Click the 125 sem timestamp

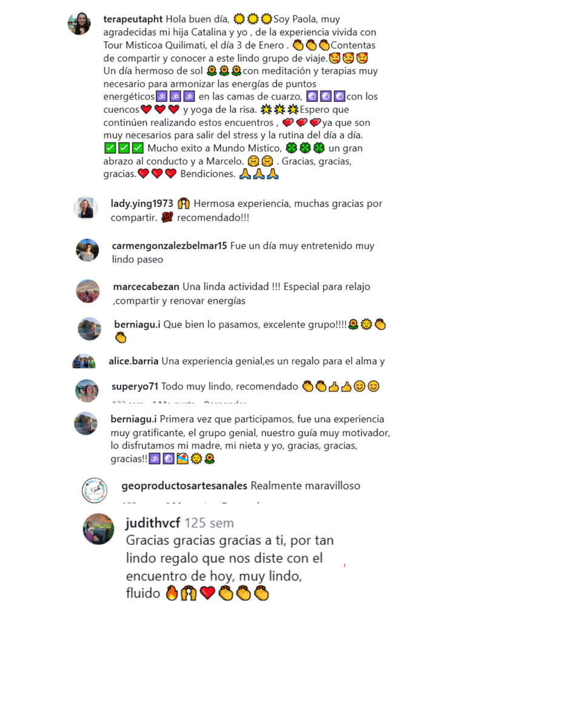coord(209,523)
